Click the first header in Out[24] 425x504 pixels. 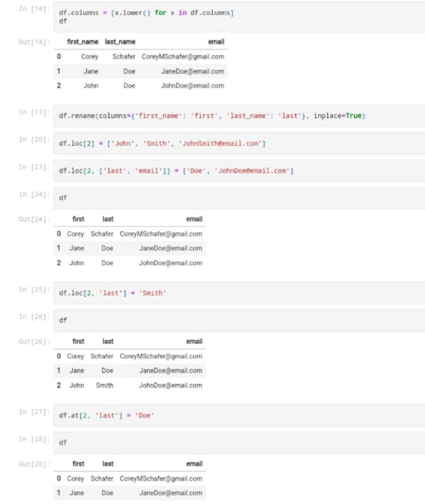[x=78, y=219]
